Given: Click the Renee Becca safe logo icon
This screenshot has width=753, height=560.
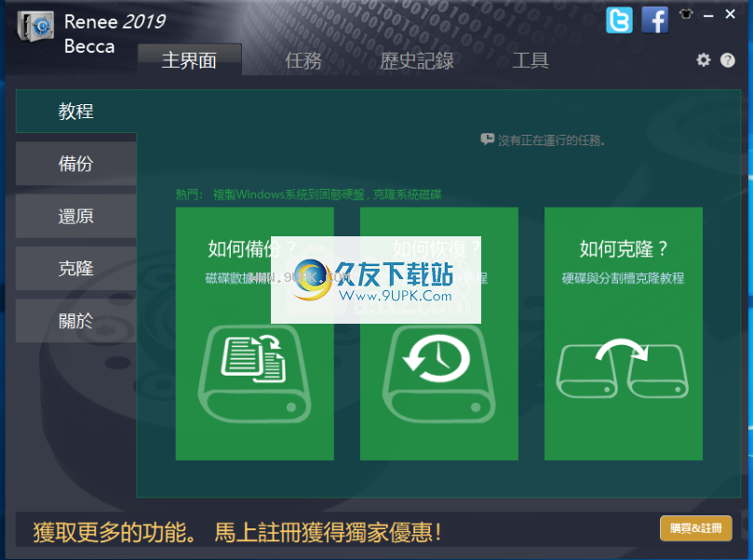Looking at the screenshot, I should click(x=35, y=26).
